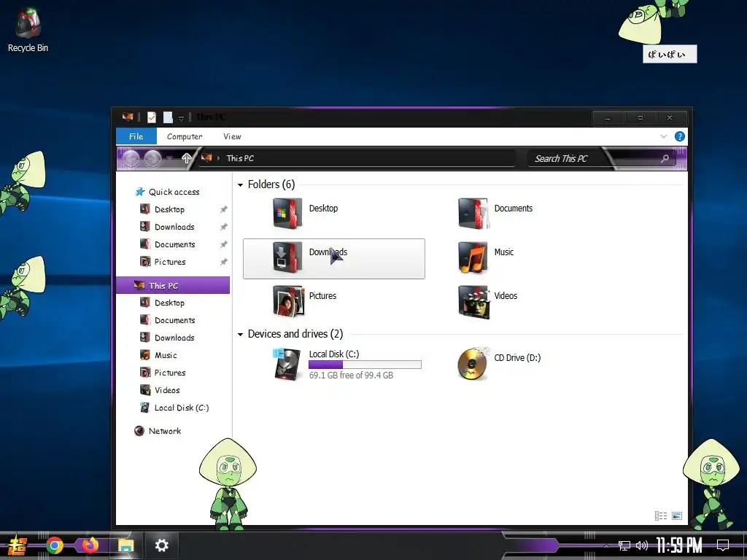Switch to details view icon
The height and width of the screenshot is (560, 747).
point(661,516)
